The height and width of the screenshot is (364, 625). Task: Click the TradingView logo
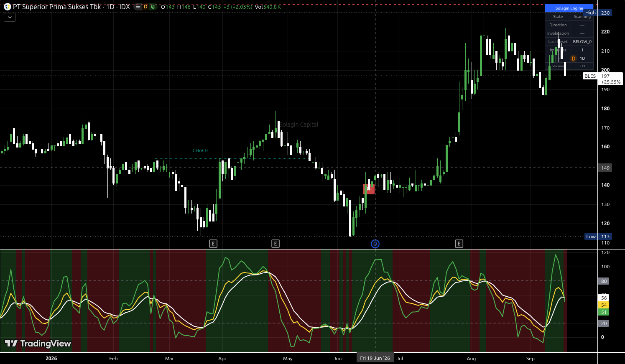(x=38, y=344)
